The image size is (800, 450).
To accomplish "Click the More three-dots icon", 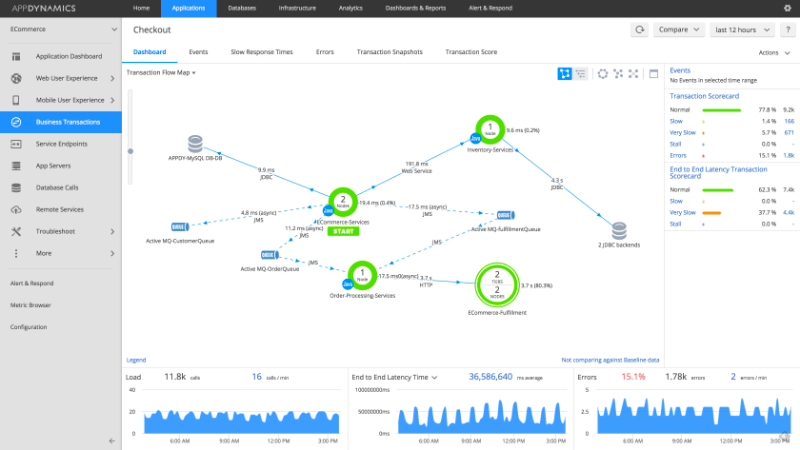I will coord(16,254).
